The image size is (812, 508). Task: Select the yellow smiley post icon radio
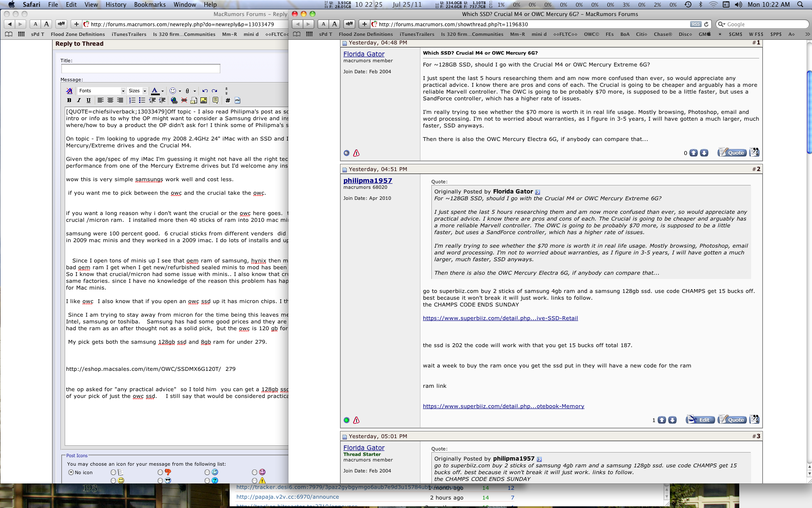click(113, 480)
